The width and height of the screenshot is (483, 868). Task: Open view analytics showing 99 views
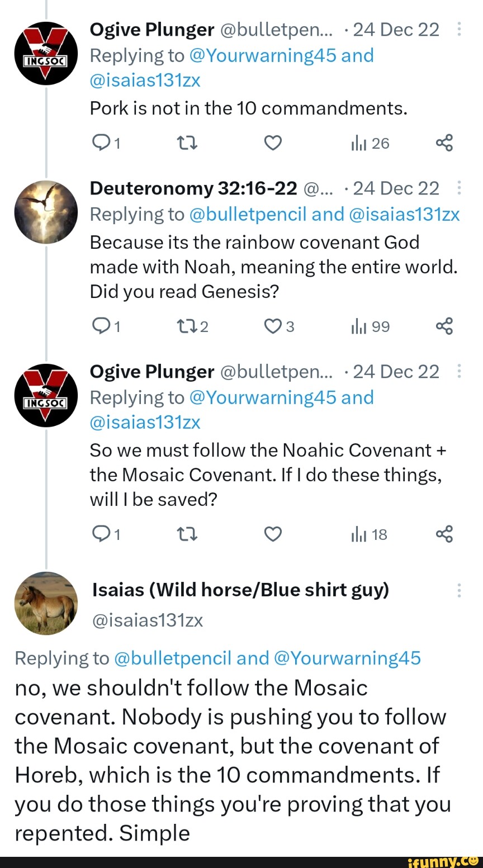click(363, 326)
